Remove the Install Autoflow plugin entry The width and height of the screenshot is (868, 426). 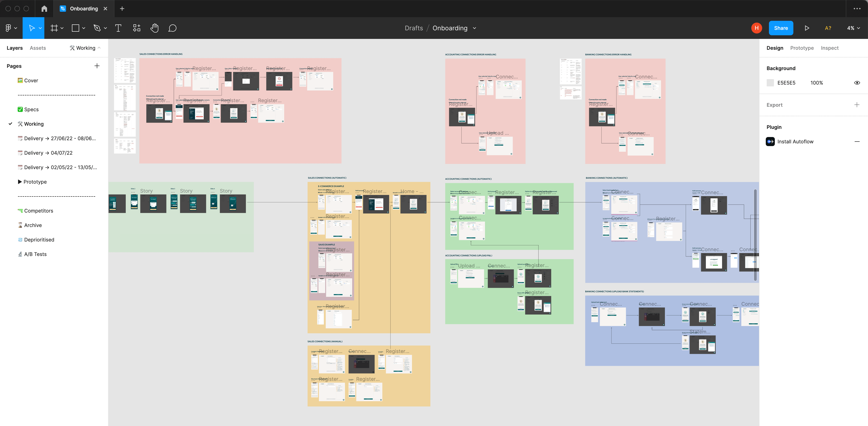tap(857, 142)
